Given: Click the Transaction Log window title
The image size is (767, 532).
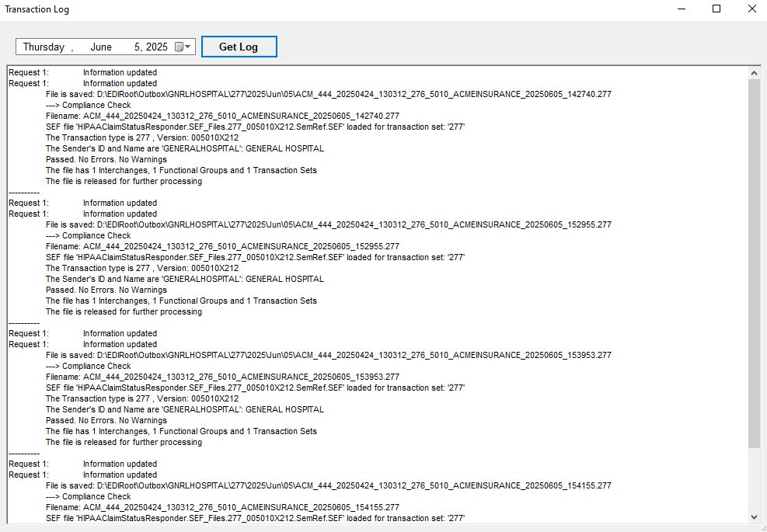Looking at the screenshot, I should (37, 9).
